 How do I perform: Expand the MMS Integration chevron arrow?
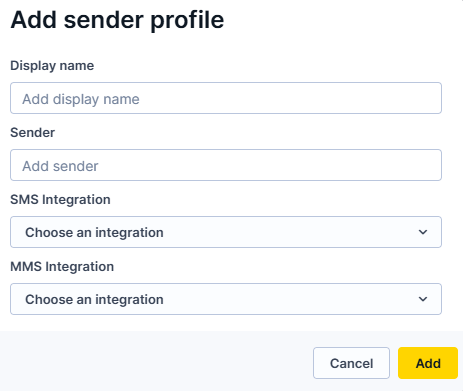pyautogui.click(x=423, y=299)
